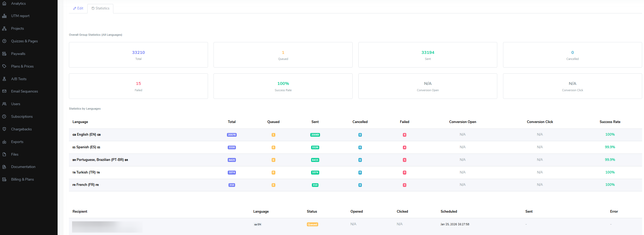Open the Exports download icon

point(4,142)
